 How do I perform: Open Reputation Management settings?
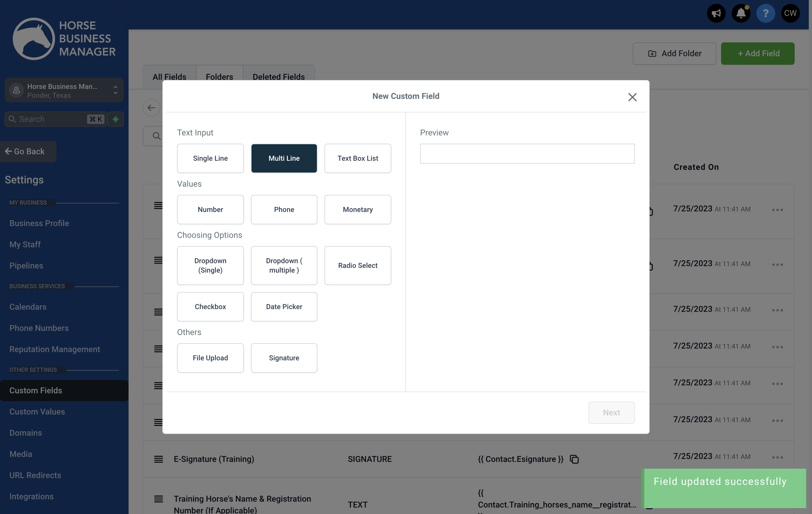point(55,349)
